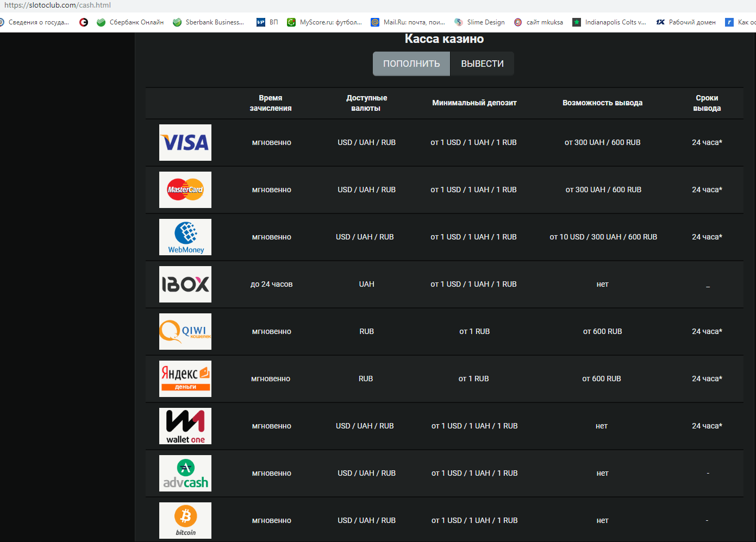This screenshot has height=542, width=756.
Task: Click the Время зачисления column header
Action: (271, 103)
